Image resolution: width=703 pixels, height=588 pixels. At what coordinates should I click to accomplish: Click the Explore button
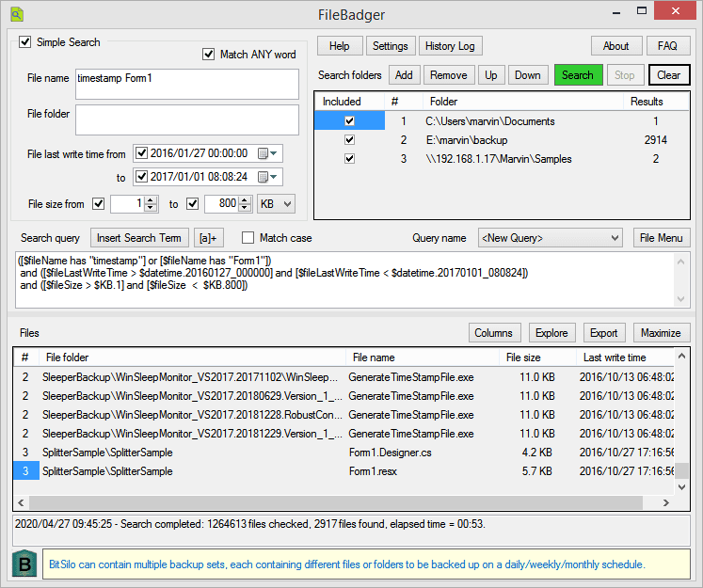551,333
